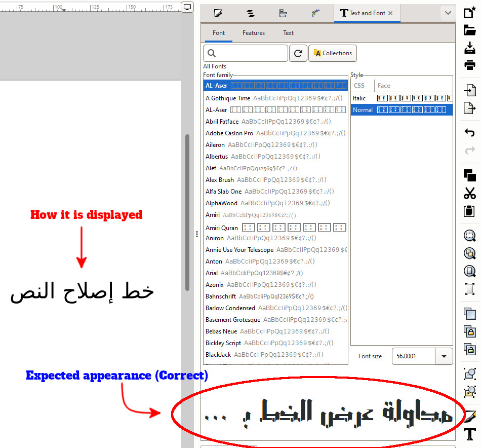Choose Bahnschrift font family

tap(275, 296)
